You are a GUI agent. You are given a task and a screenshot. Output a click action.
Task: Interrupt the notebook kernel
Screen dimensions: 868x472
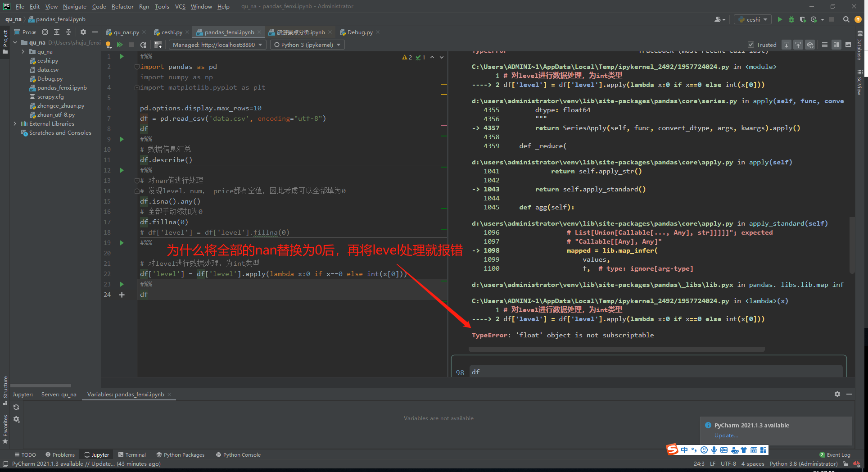[131, 45]
